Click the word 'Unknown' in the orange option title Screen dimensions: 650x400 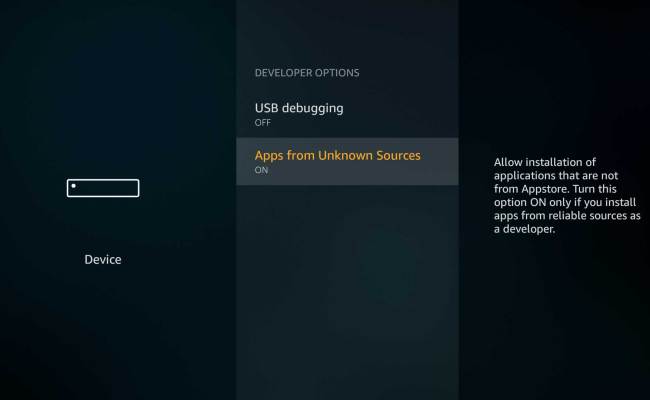pos(345,155)
